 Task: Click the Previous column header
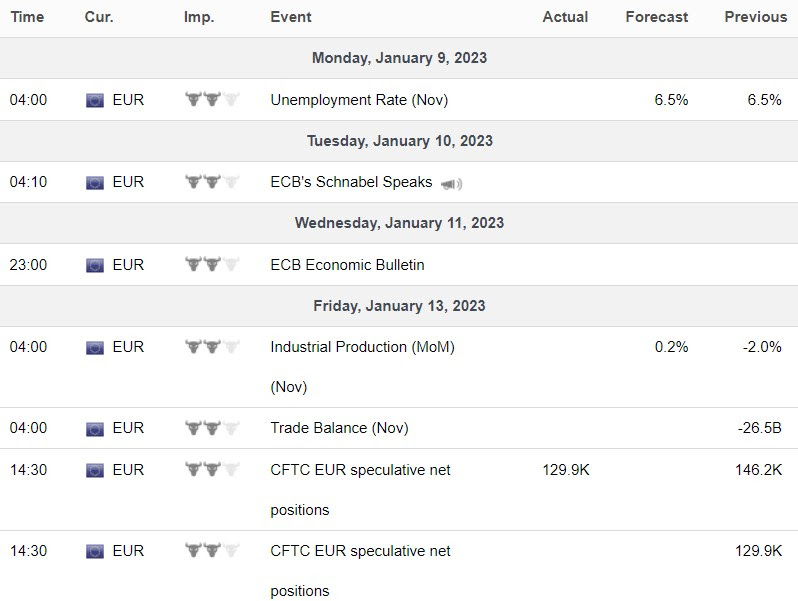[x=755, y=17]
